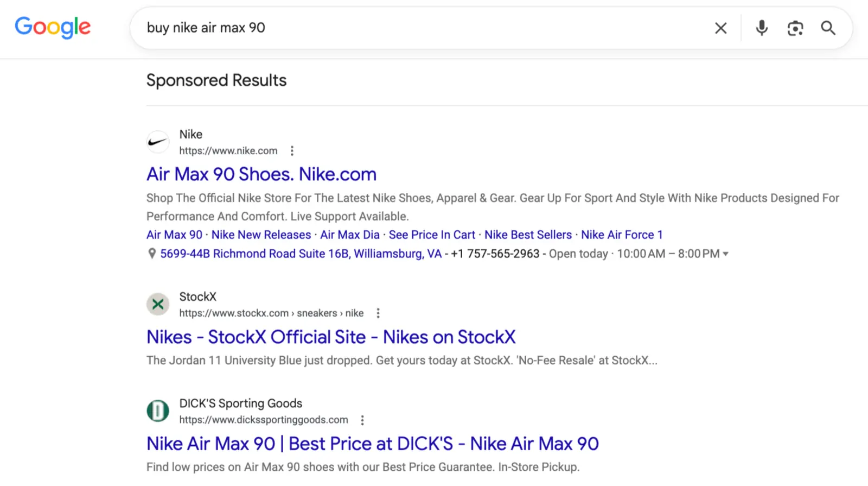The height and width of the screenshot is (486, 868).
Task: Click the StockX green X favicon
Action: [158, 304]
